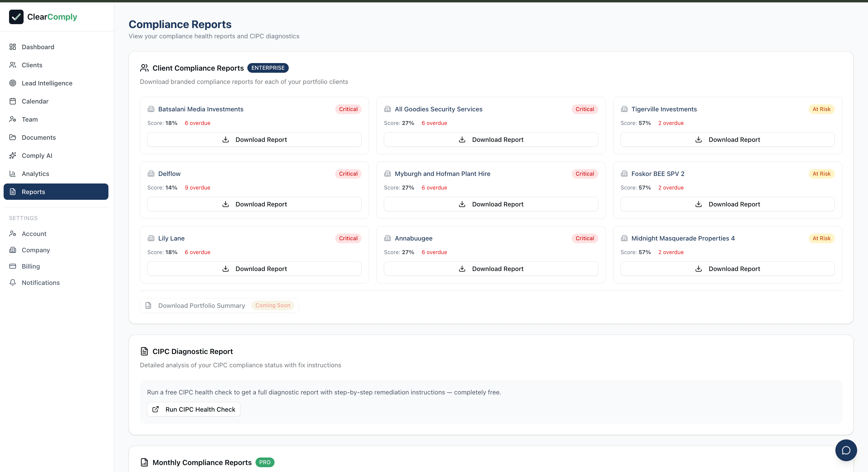
Task: Click the Critical badge on Delflow card
Action: [x=348, y=174]
